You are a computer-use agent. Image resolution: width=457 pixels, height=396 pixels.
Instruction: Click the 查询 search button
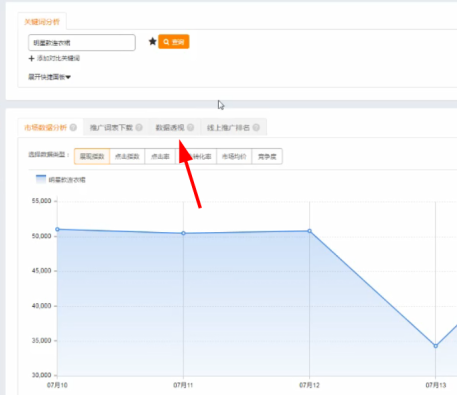click(174, 42)
